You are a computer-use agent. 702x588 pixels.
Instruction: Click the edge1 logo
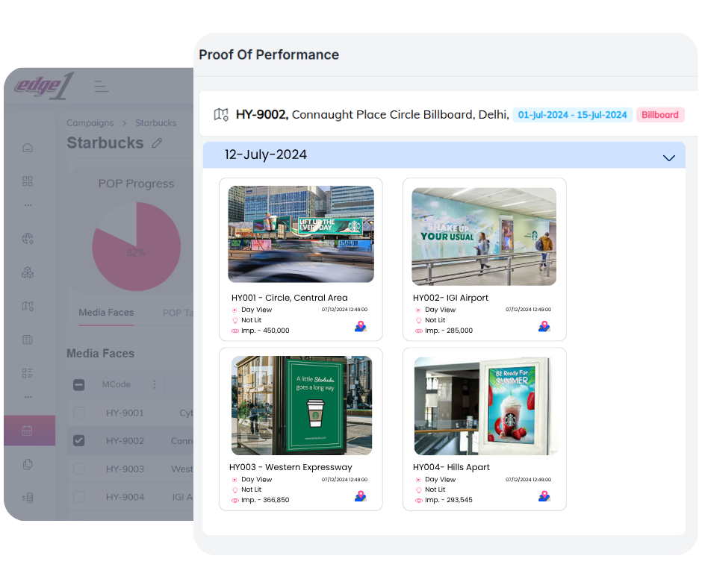pyautogui.click(x=43, y=86)
